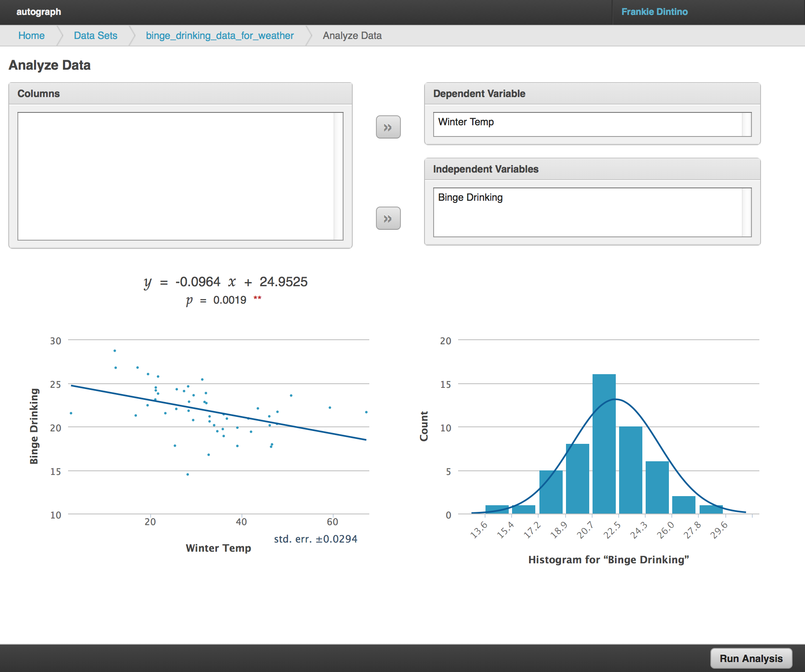Click the autograph logo text
This screenshot has width=805, height=672.
(39, 12)
